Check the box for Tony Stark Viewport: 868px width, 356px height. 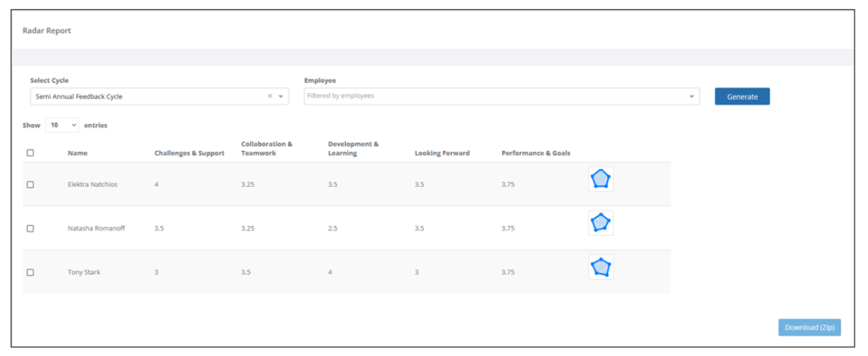point(31,272)
